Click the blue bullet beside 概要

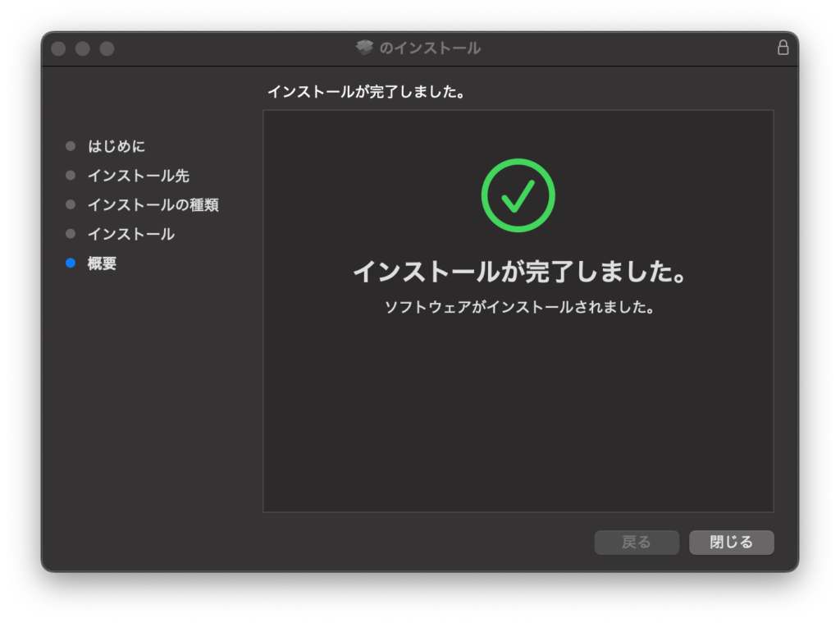click(71, 263)
